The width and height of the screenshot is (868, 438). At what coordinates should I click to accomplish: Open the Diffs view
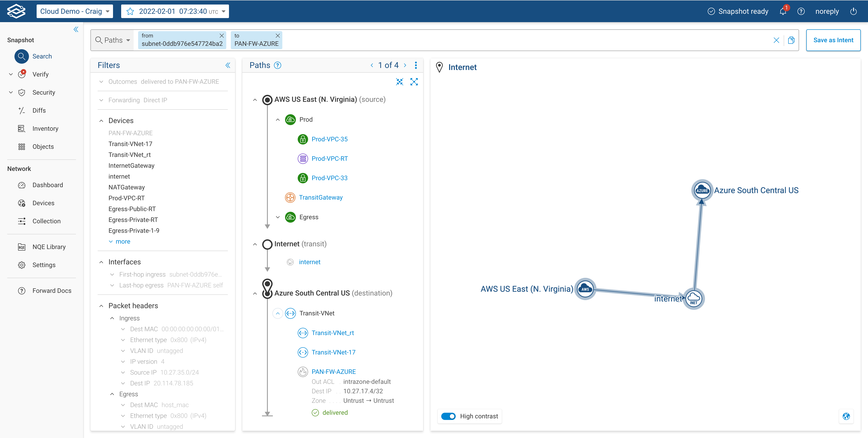[21, 110]
